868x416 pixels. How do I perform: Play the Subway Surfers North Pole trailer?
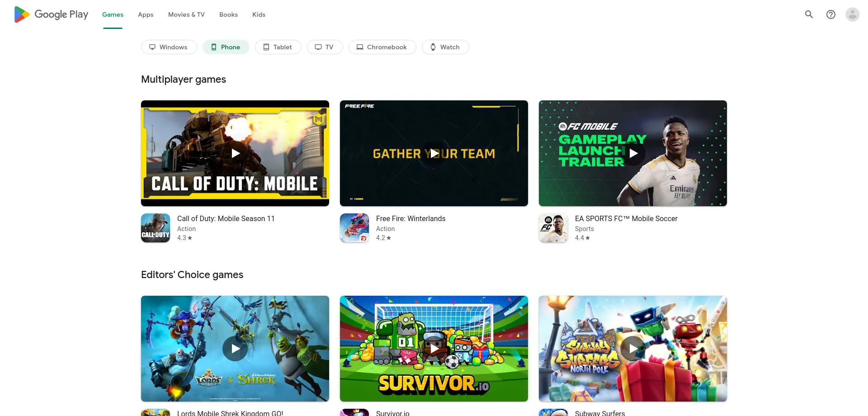pyautogui.click(x=633, y=349)
